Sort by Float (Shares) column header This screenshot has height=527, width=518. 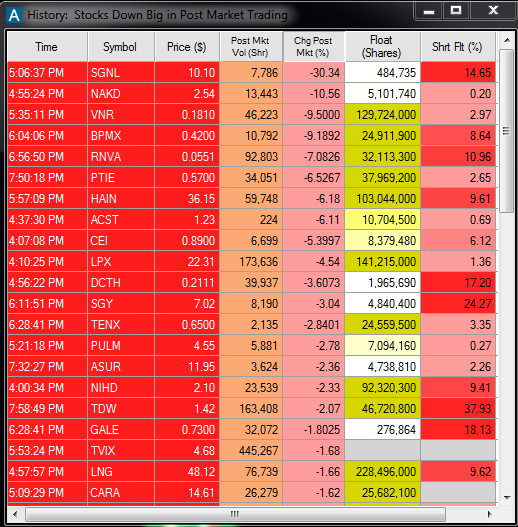(383, 47)
